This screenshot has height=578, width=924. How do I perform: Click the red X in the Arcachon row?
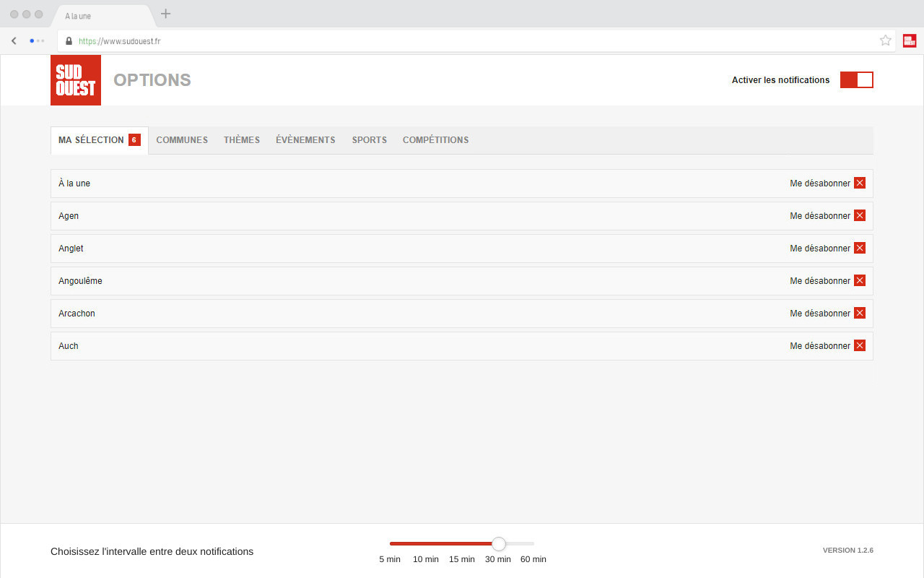860,313
